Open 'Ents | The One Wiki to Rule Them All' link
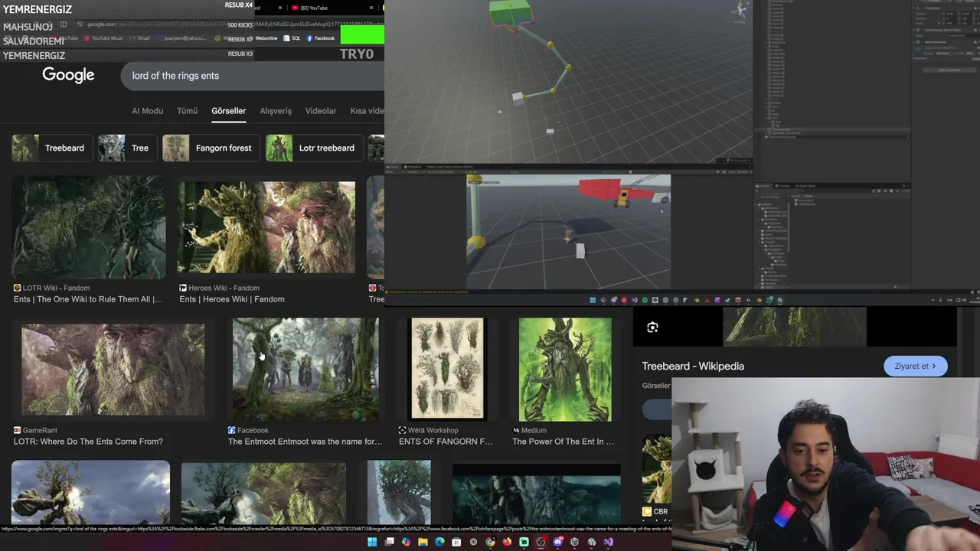 click(x=88, y=299)
